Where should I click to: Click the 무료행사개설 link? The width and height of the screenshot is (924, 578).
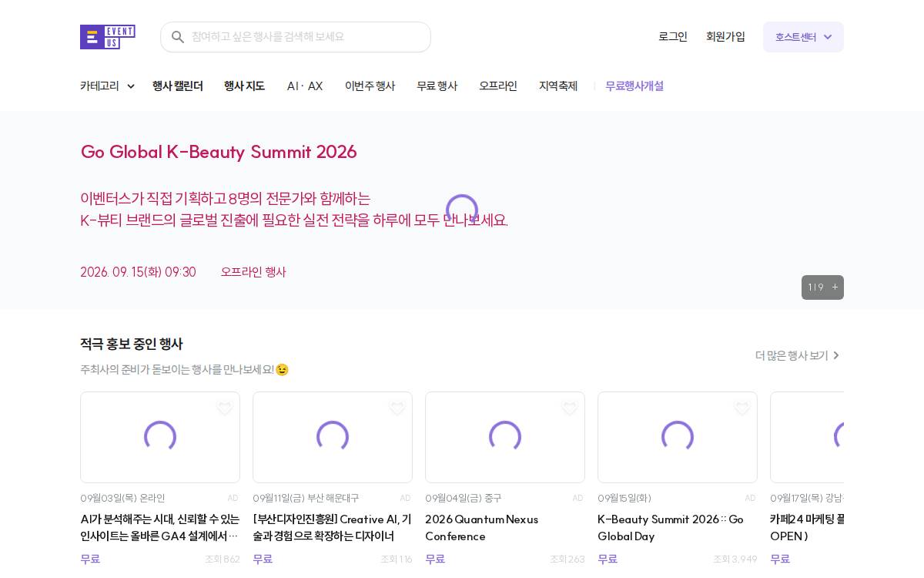click(x=634, y=86)
